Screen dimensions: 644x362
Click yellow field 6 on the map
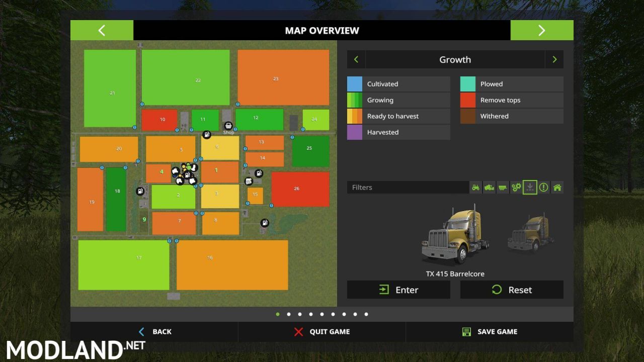(x=220, y=148)
